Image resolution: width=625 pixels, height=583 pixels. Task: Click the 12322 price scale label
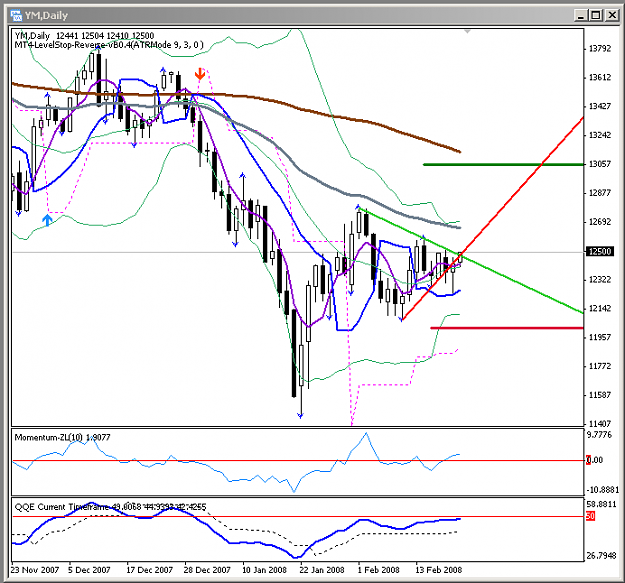[599, 279]
